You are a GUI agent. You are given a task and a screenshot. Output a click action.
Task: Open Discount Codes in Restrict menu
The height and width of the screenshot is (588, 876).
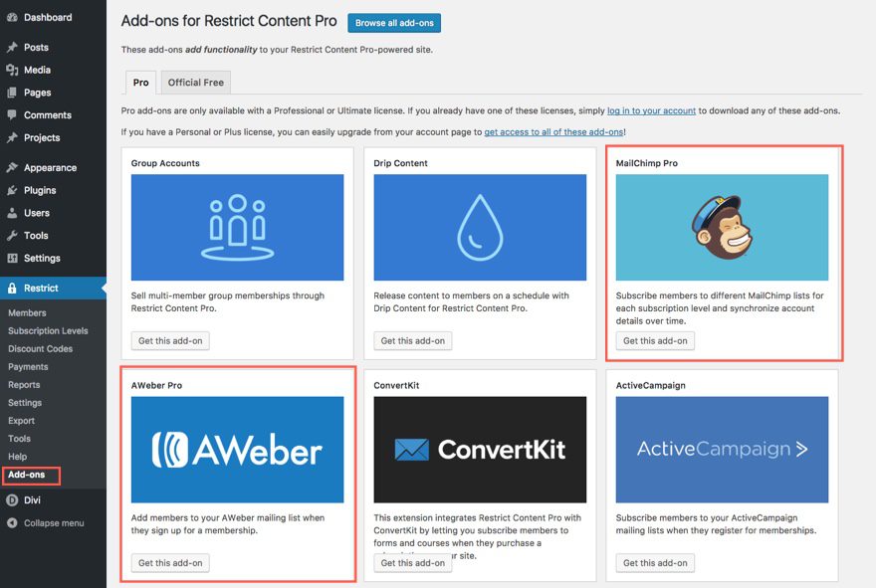tap(40, 349)
